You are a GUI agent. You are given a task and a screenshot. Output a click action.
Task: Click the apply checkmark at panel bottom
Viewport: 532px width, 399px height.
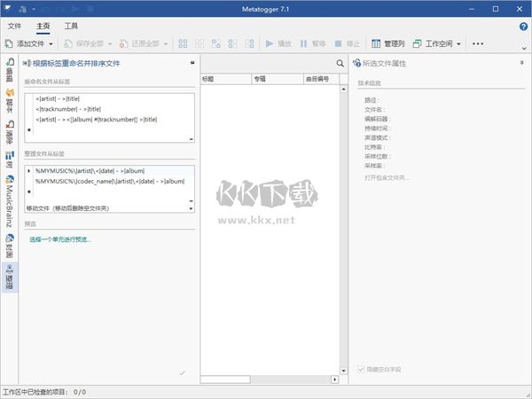(x=182, y=373)
